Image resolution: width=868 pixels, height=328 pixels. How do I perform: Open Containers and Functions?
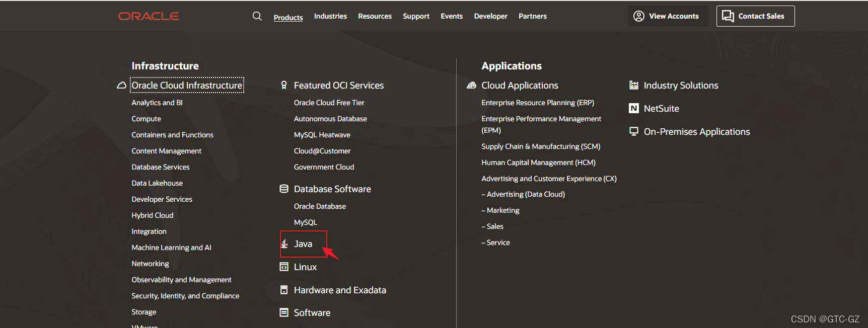pyautogui.click(x=172, y=135)
